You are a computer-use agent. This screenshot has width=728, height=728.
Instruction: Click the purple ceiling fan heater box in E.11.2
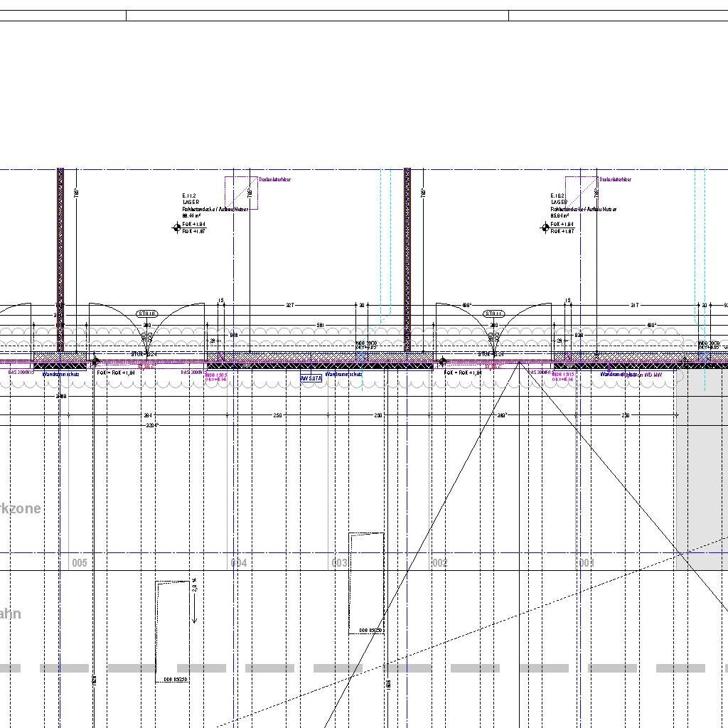pyautogui.click(x=242, y=193)
